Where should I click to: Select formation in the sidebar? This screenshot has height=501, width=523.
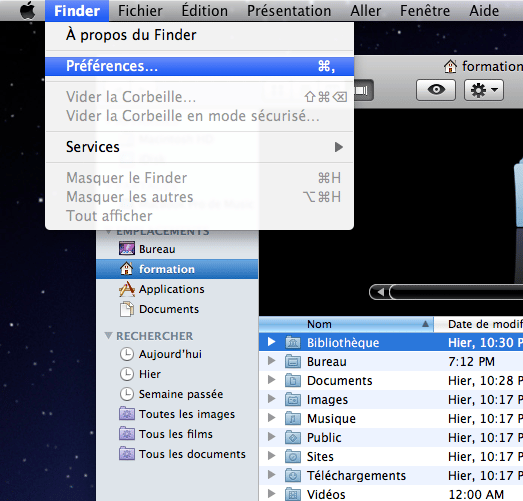pos(177,269)
